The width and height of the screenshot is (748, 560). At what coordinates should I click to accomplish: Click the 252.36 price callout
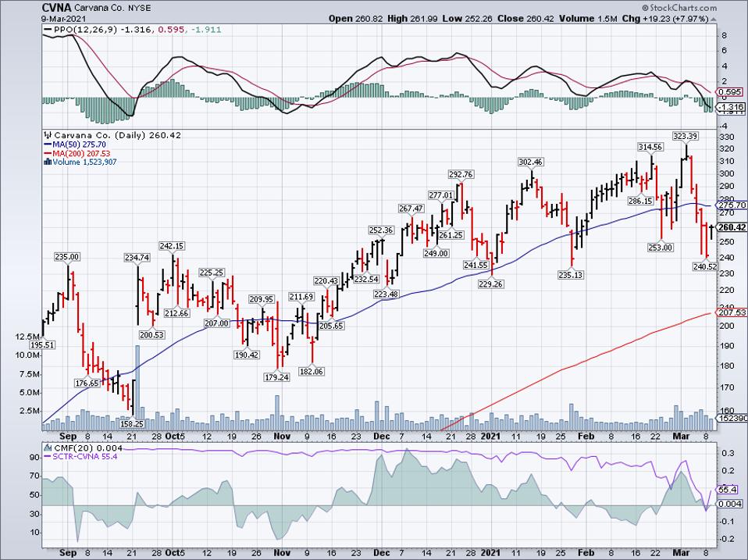381,230
